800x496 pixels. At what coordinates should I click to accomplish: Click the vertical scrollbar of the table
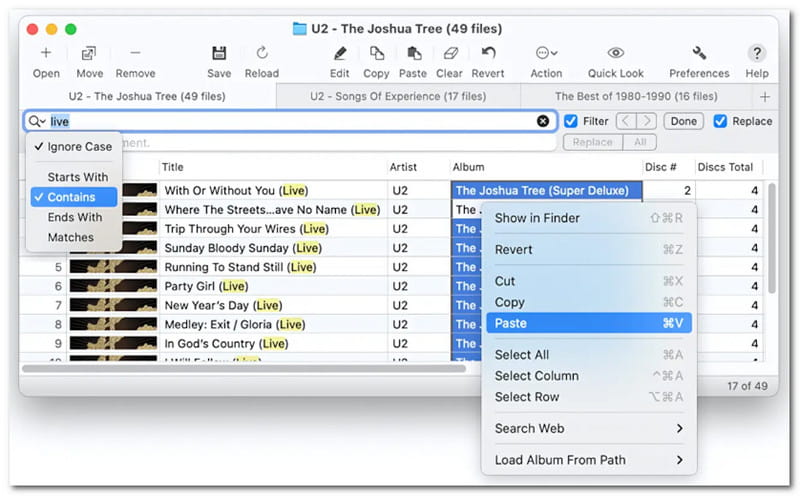771,238
